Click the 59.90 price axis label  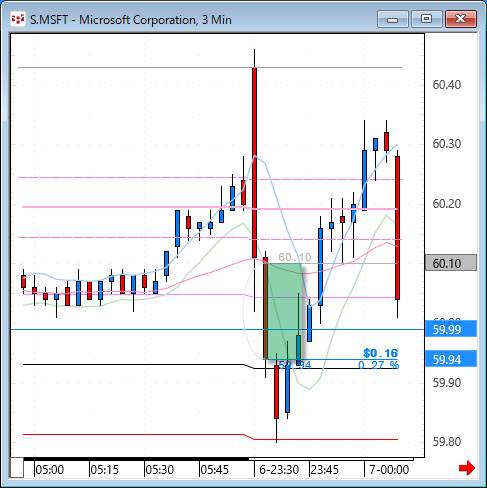(x=447, y=383)
